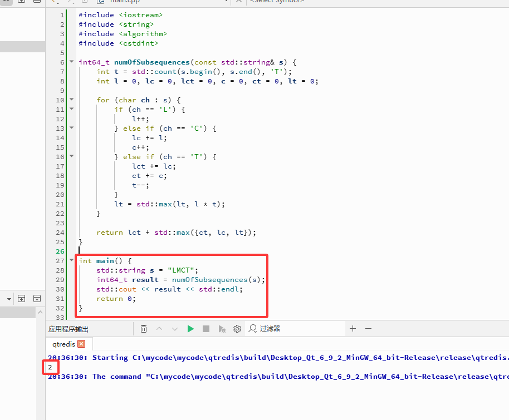Open the left sidebar view dropdown arrow
Screen dimensions: 509x420
click(9, 299)
